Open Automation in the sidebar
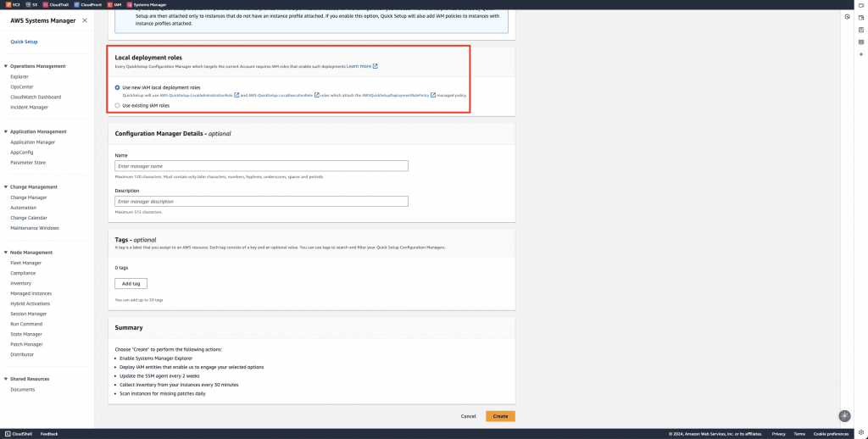The image size is (868, 439). 23,208
